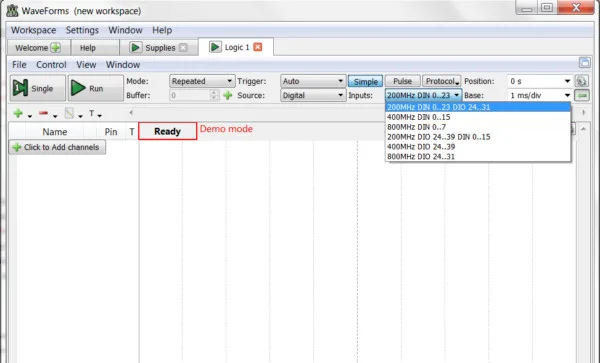
Task: Open the Source Digital dropdown
Action: point(313,95)
